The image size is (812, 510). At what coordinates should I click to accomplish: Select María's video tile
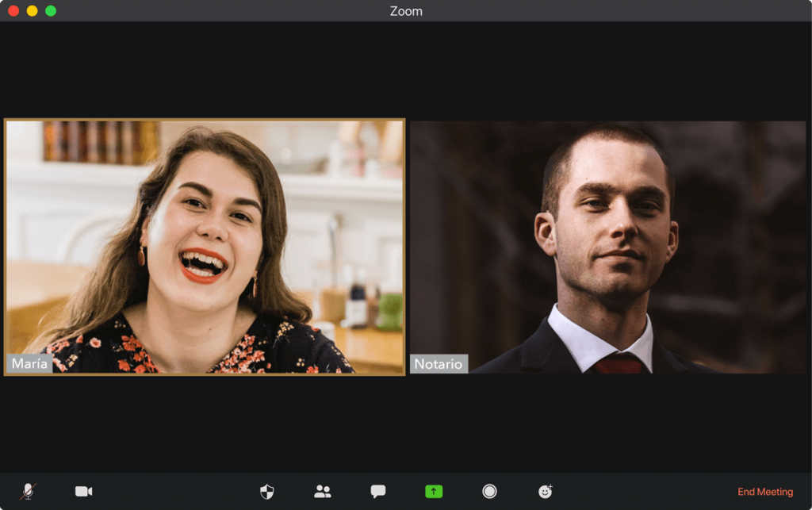click(205, 247)
